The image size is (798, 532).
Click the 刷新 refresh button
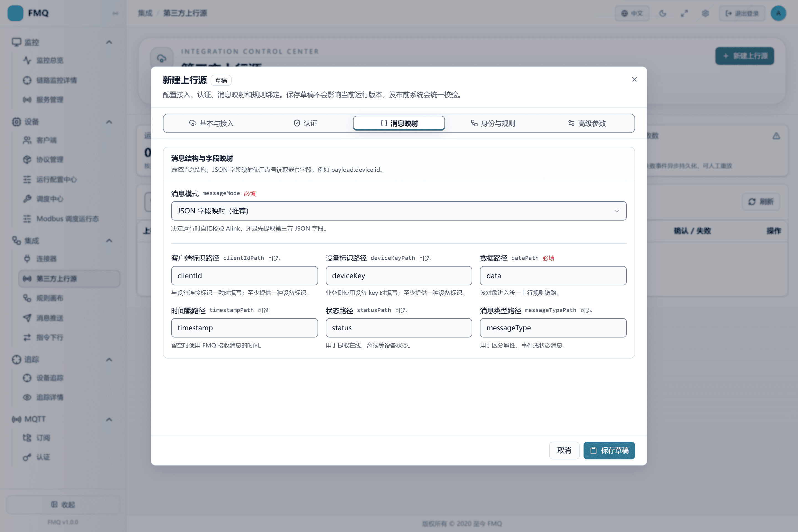(x=761, y=201)
